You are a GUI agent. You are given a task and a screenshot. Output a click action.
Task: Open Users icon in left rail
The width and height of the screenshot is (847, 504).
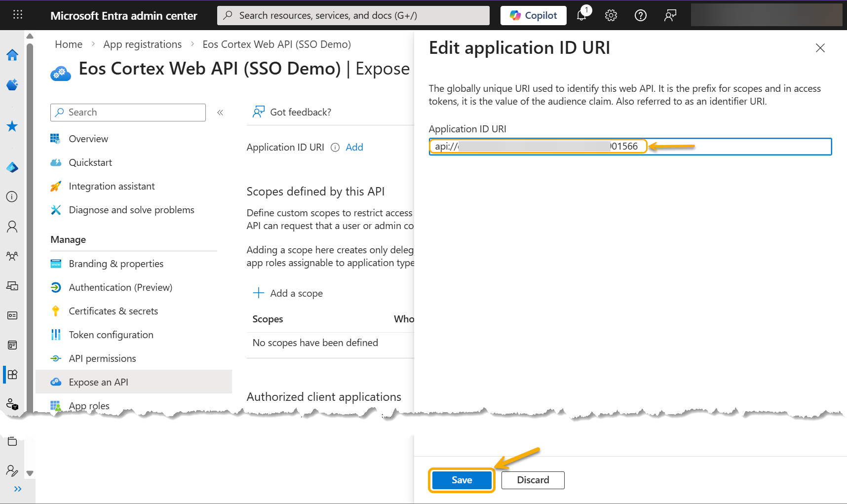pos(12,227)
